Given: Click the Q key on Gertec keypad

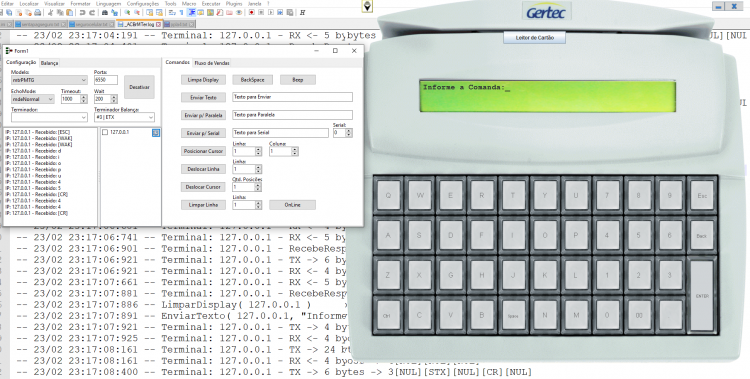Looking at the screenshot, I should coord(388,195).
